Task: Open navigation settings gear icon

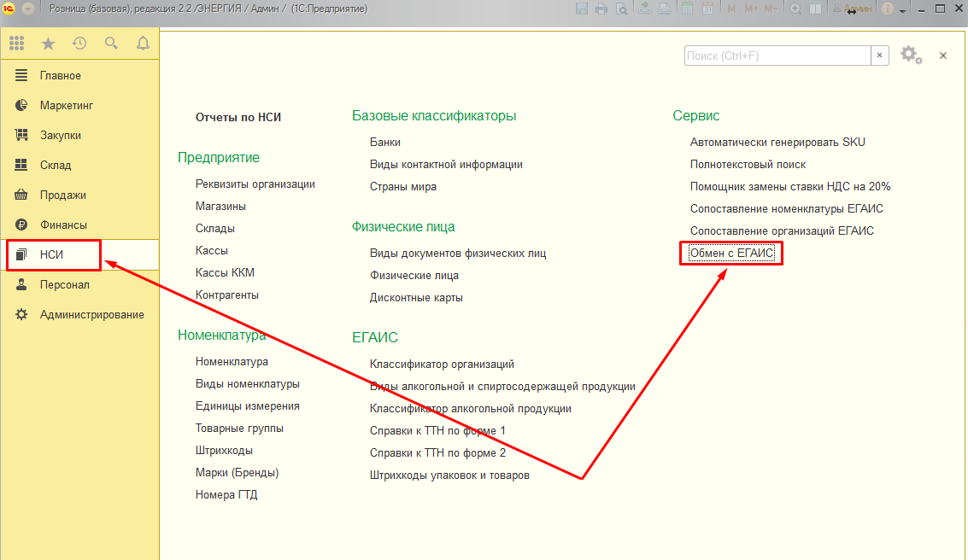Action: click(x=912, y=55)
